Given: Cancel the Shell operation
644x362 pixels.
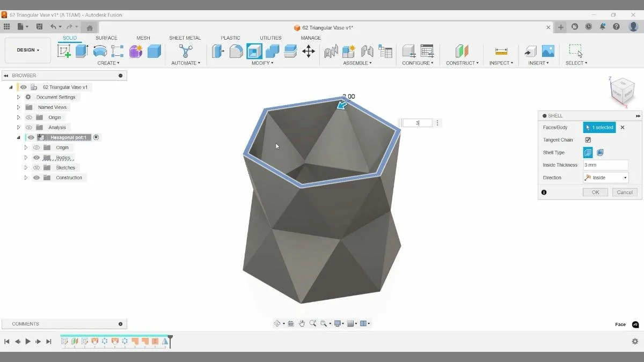Looking at the screenshot, I should pos(624,192).
